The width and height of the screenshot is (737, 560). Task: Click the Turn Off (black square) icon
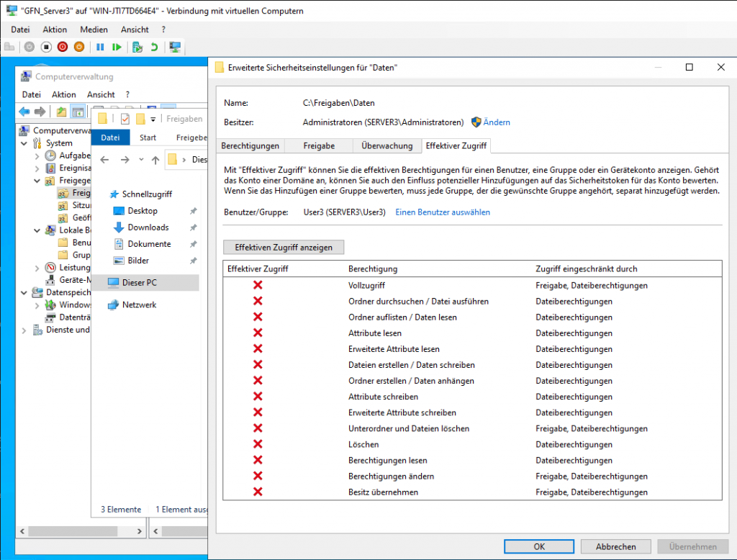pyautogui.click(x=46, y=47)
